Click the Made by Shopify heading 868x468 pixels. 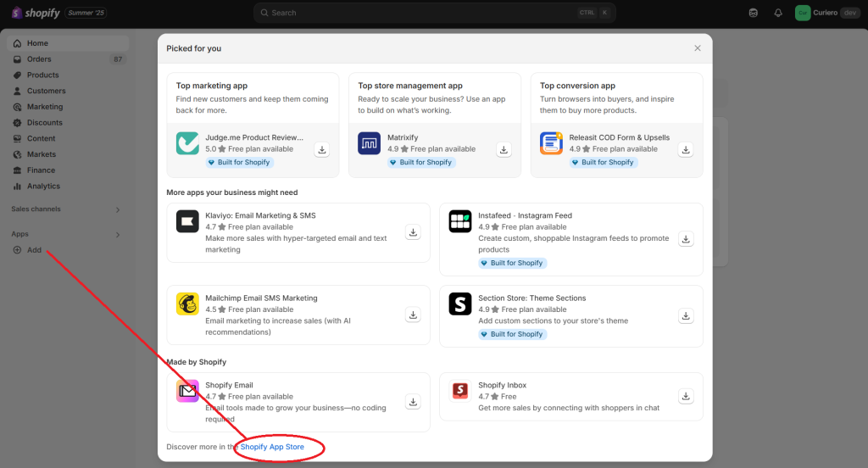197,362
